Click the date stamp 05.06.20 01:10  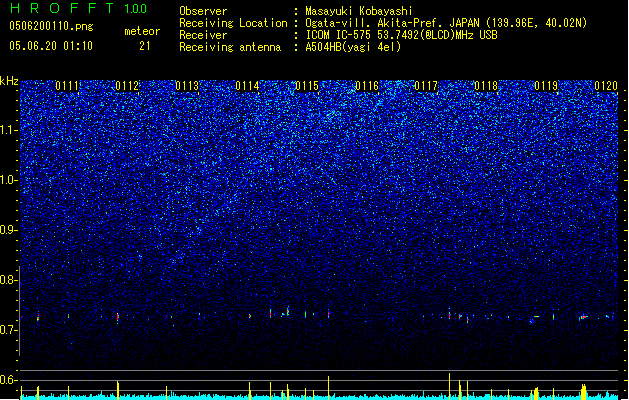pos(51,46)
